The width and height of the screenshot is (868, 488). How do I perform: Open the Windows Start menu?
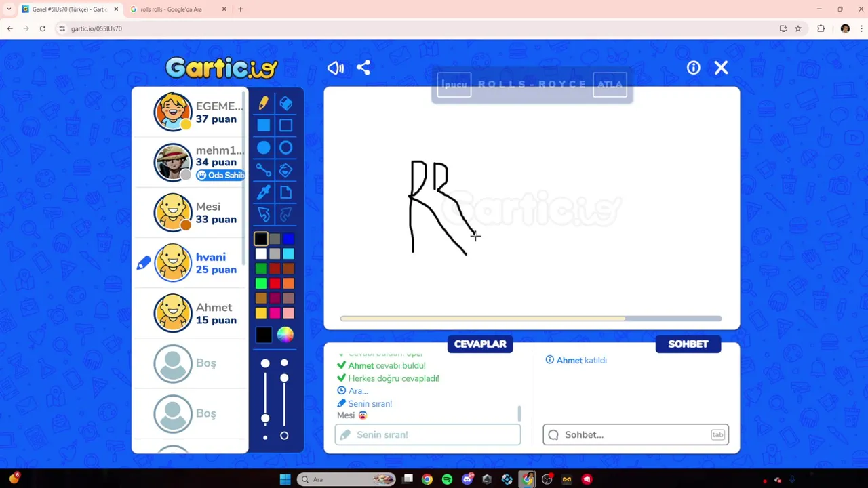[285, 479]
